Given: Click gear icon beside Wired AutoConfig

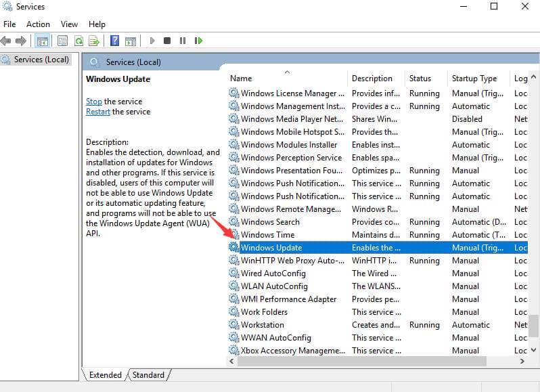Looking at the screenshot, I should [234, 273].
